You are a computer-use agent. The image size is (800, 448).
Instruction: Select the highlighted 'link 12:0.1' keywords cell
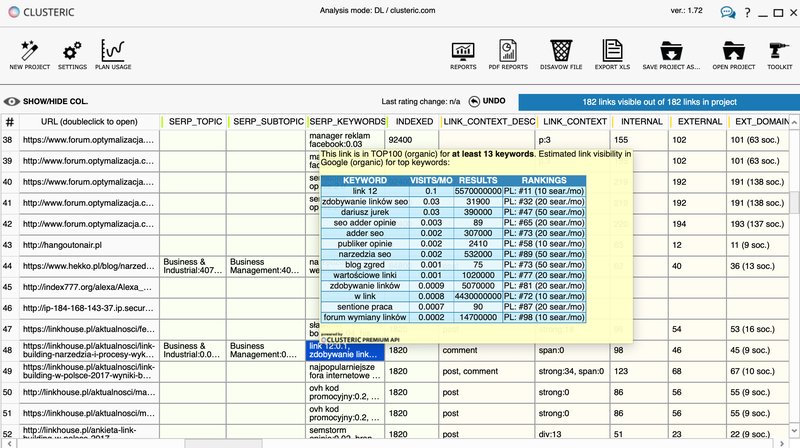[345, 350]
